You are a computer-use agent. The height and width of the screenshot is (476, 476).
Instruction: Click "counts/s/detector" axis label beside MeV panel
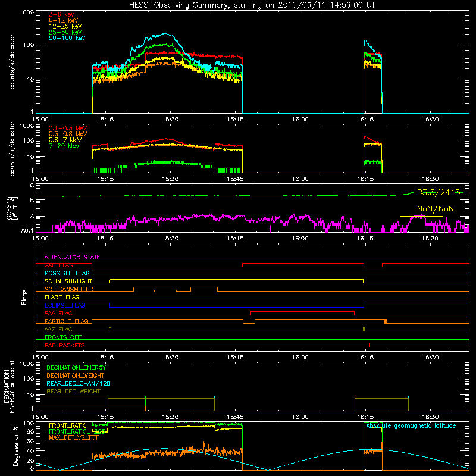coord(12,149)
